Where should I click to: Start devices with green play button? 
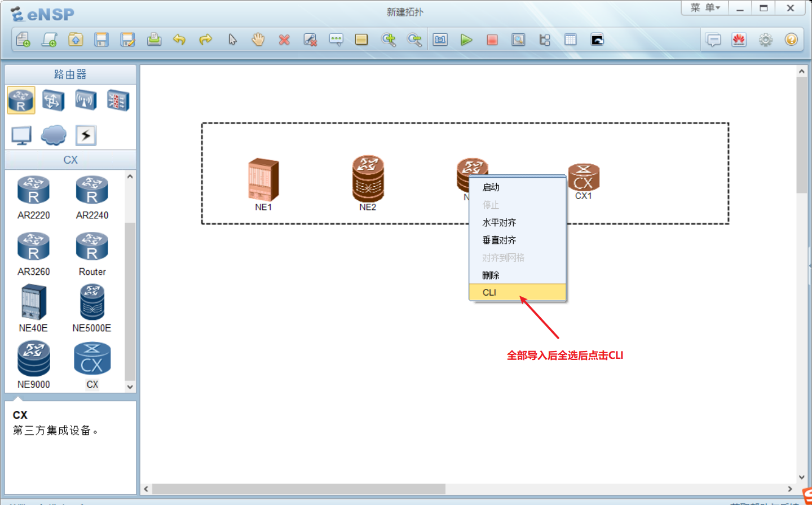coord(466,39)
